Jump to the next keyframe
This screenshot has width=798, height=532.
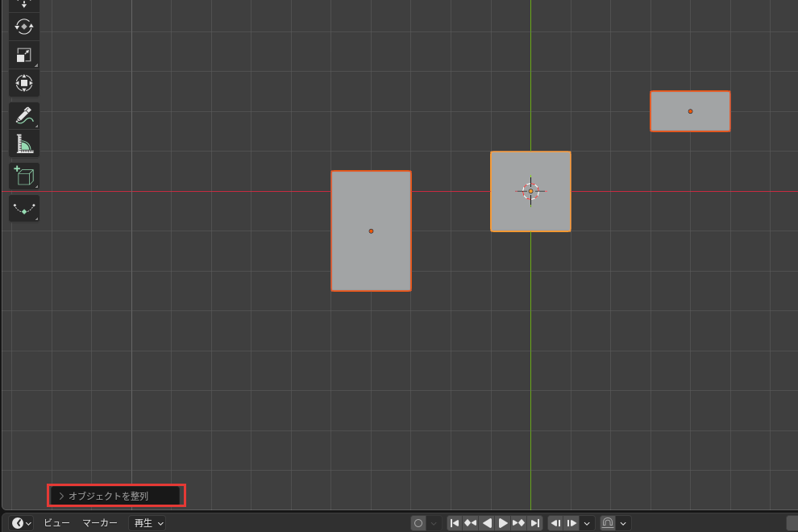pos(518,523)
